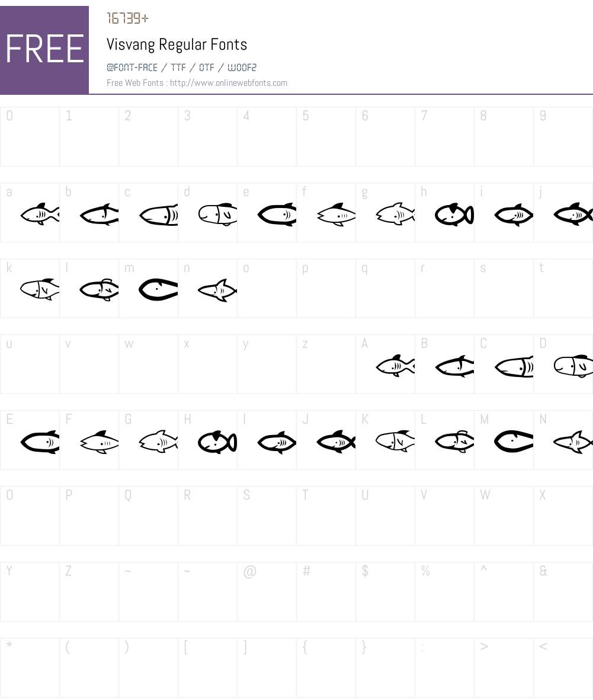593x700 pixels.
Task: Select the bold fish glyph in cell m
Action: (x=158, y=290)
